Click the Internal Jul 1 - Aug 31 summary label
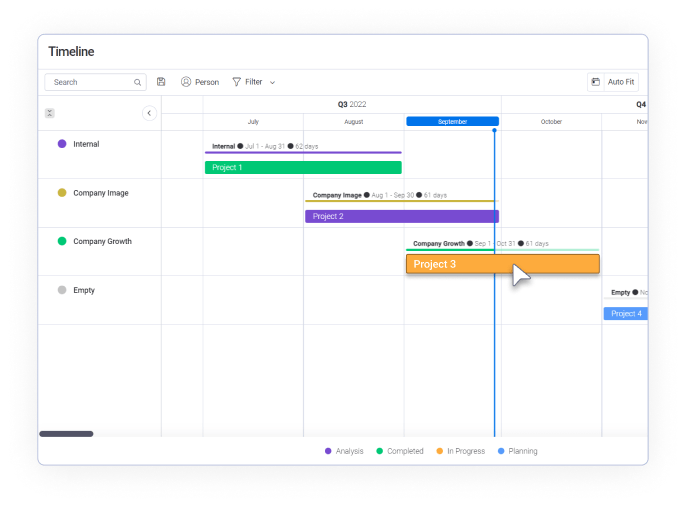 265,146
